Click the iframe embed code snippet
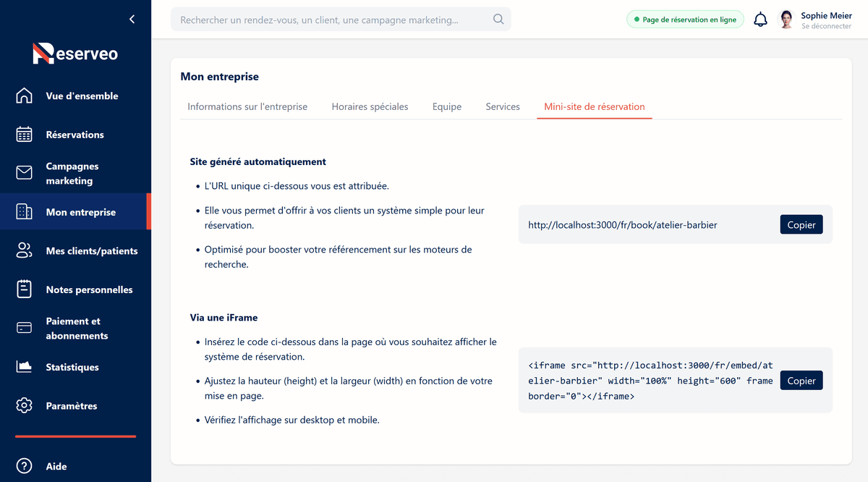Image resolution: width=868 pixels, height=482 pixels. pos(650,381)
